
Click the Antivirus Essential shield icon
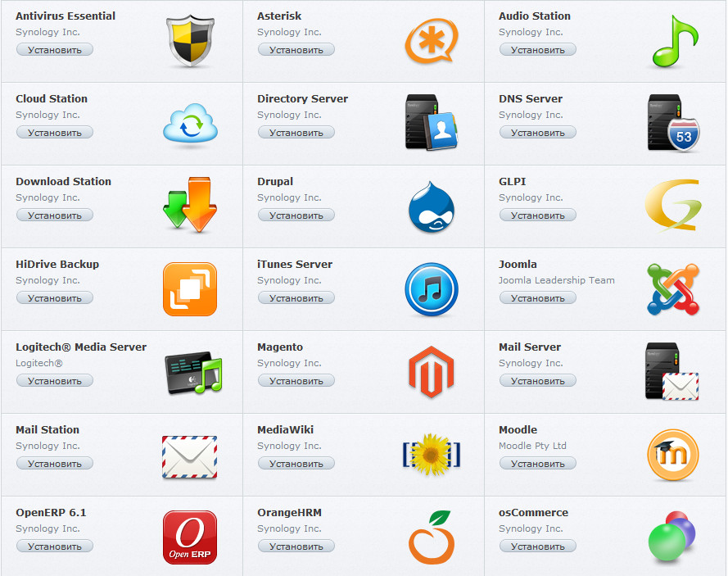(190, 41)
